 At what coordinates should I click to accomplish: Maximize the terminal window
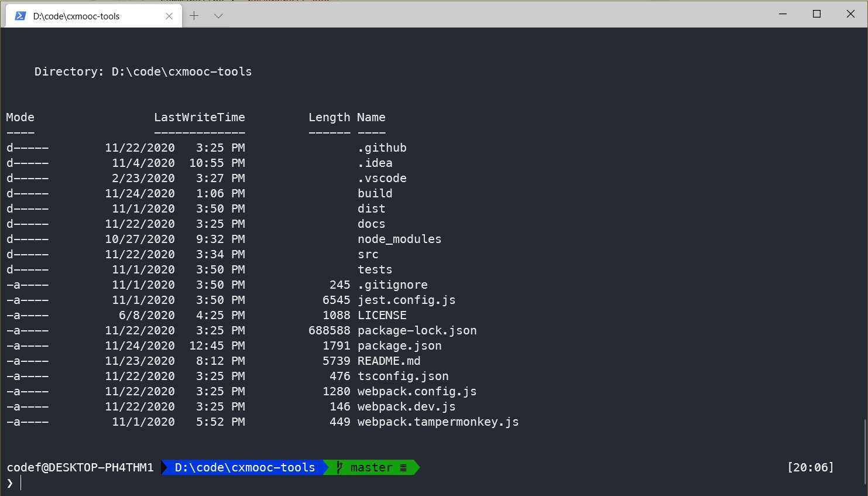click(x=816, y=14)
